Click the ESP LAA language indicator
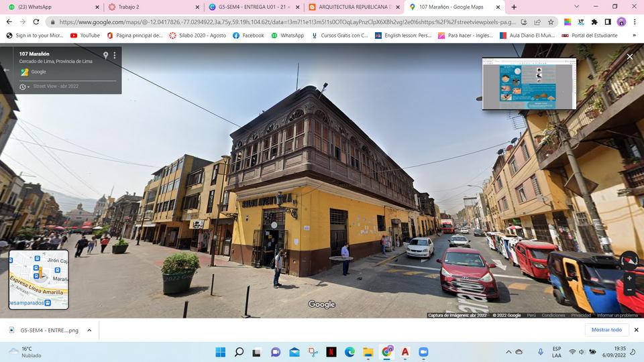This screenshot has height=362, width=644. click(557, 352)
